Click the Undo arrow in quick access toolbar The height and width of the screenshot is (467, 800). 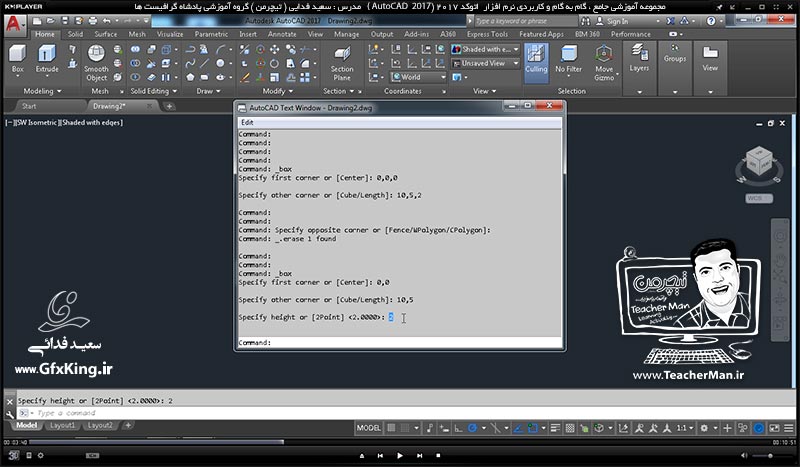coord(106,21)
